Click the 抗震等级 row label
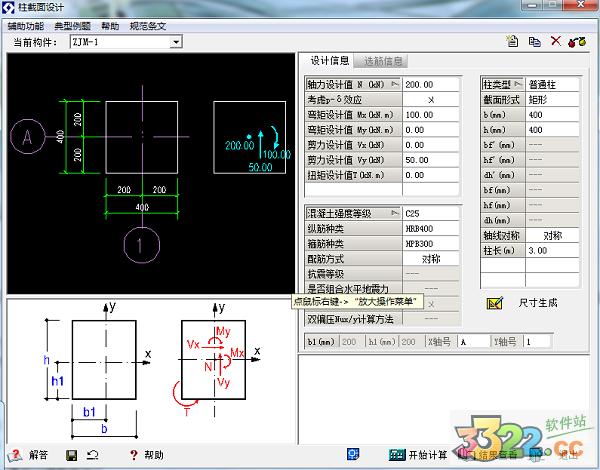The image size is (600, 470). click(353, 274)
